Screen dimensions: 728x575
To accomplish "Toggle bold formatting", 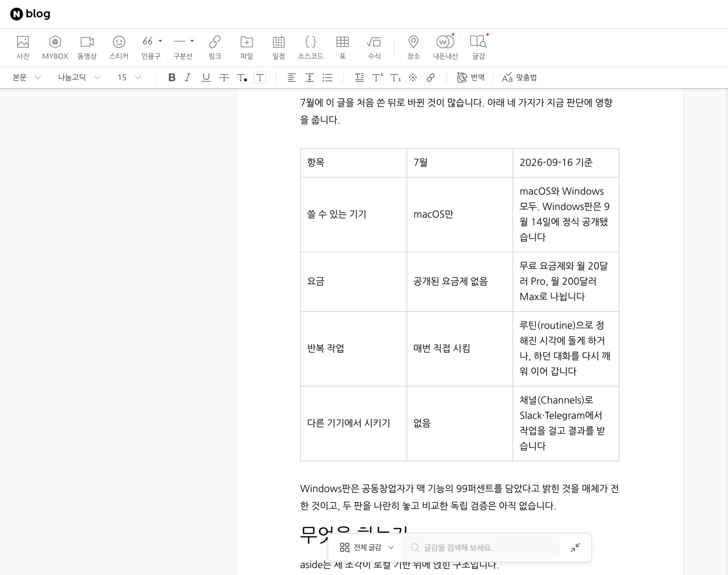I will coord(172,78).
